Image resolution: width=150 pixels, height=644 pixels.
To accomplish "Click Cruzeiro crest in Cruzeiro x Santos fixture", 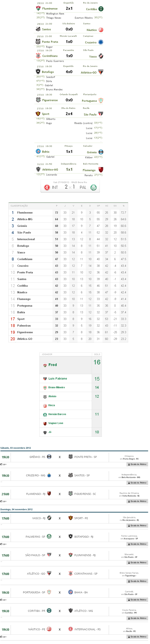I will tap(49, 476).
